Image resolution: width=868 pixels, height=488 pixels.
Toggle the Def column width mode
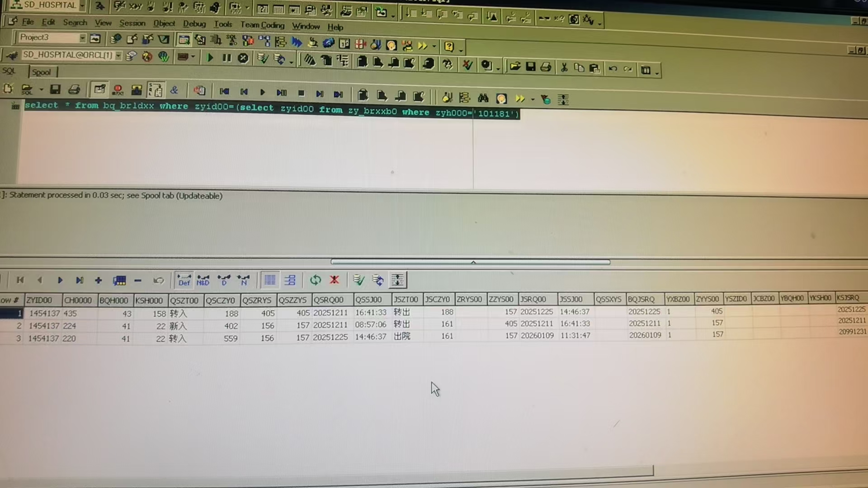tap(184, 280)
